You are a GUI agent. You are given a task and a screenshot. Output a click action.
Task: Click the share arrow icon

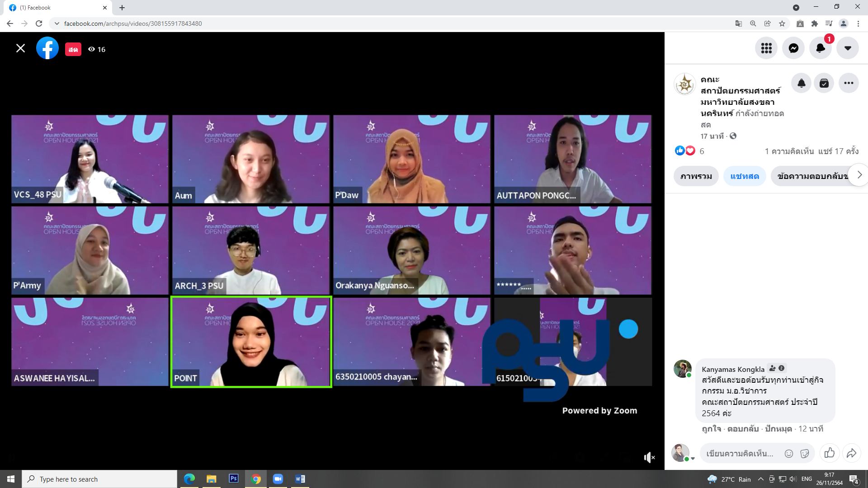851,453
